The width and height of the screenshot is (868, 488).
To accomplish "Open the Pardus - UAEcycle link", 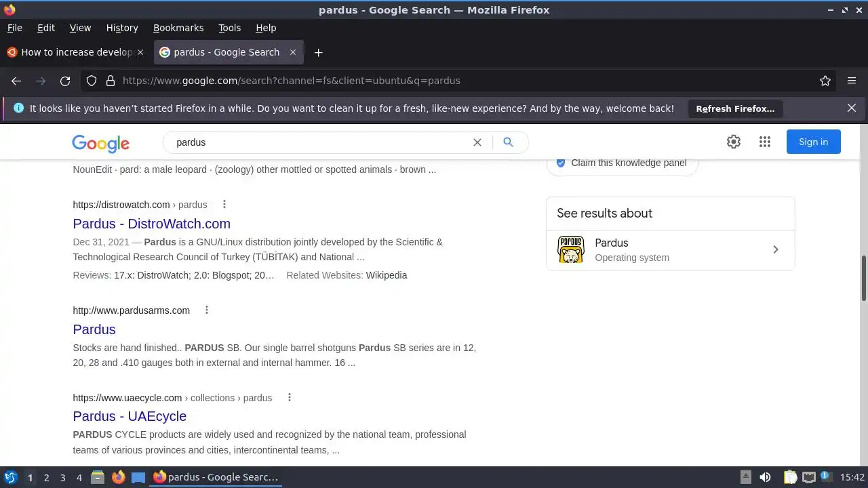I will 130,416.
